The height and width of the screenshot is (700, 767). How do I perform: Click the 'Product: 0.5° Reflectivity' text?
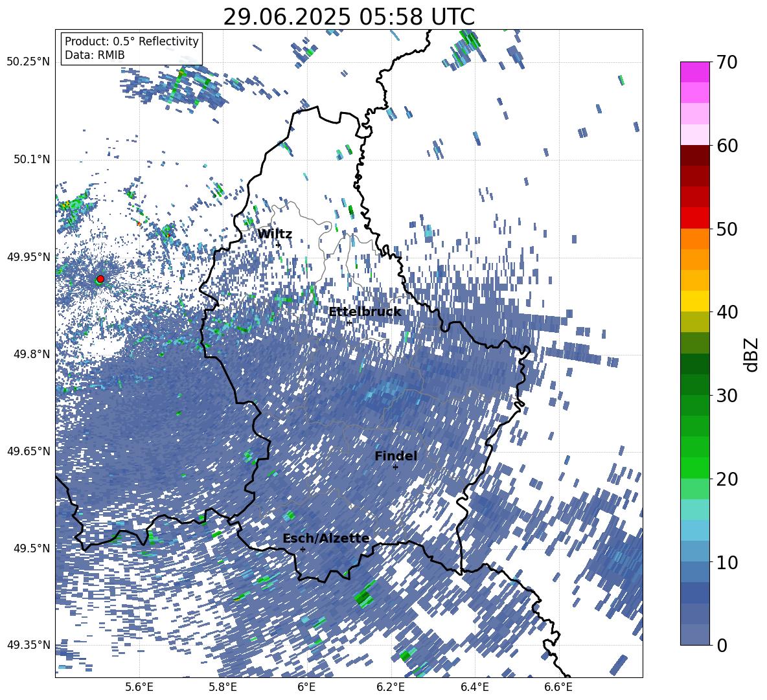tap(132, 41)
